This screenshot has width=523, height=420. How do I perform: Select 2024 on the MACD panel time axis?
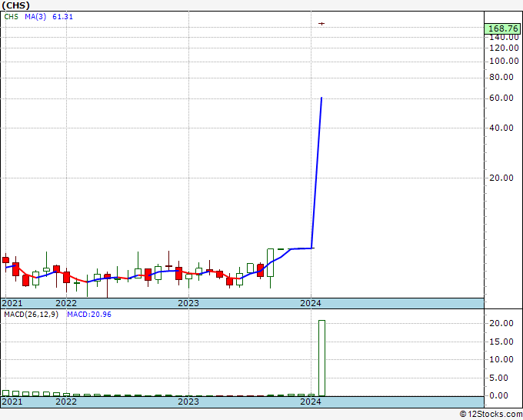(311, 402)
